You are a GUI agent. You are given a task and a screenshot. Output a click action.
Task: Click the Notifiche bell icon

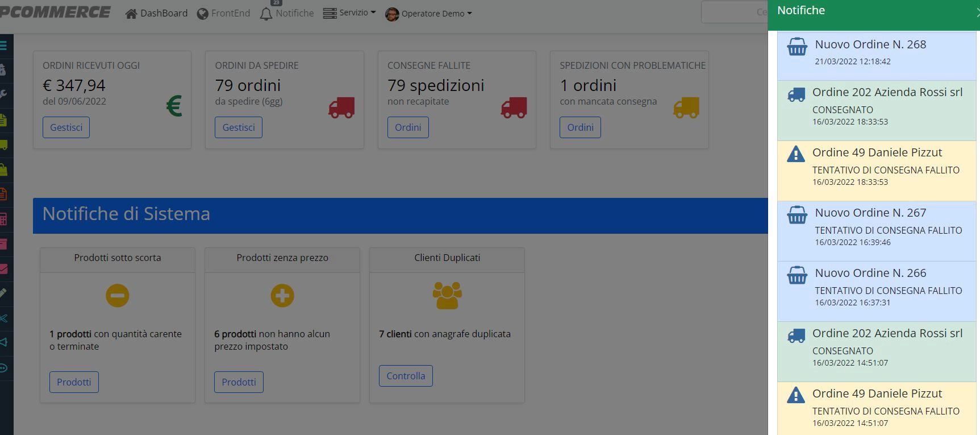pos(266,14)
